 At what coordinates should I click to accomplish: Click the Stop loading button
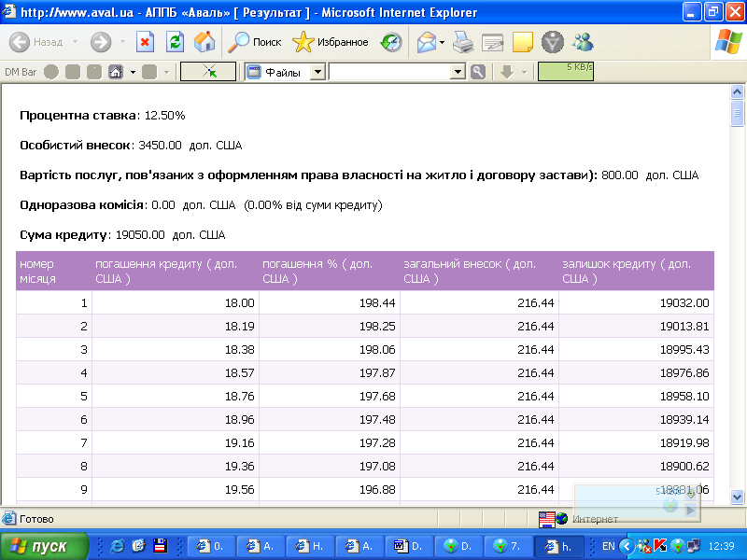tap(145, 42)
